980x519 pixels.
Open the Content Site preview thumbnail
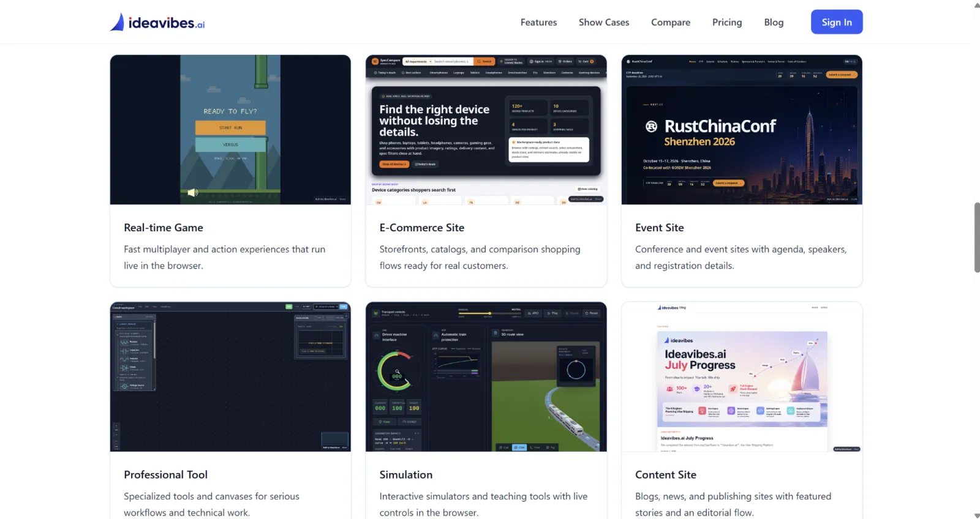point(742,376)
